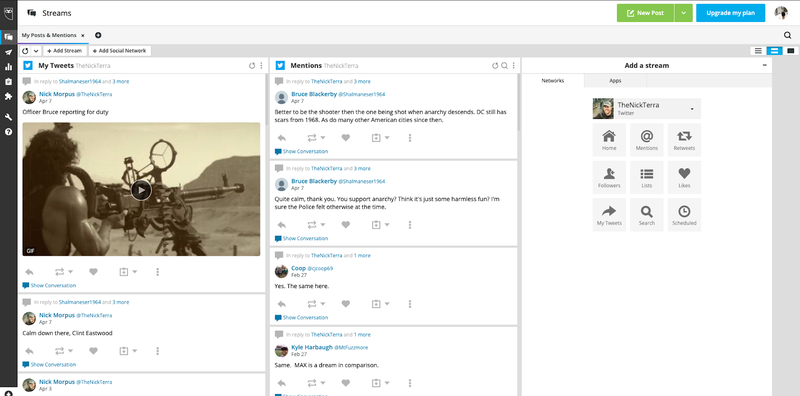Screen dimensions: 800x396
Task: Add a Retweets stream tile
Action: 684,140
